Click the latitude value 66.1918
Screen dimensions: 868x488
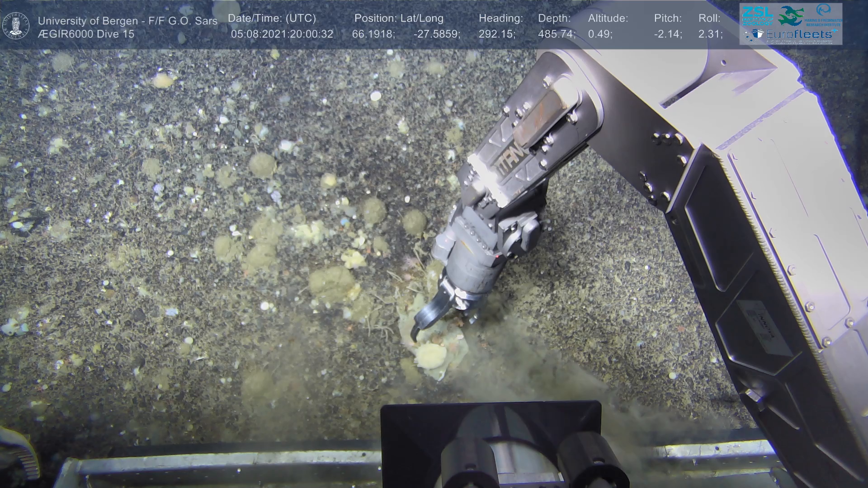373,34
